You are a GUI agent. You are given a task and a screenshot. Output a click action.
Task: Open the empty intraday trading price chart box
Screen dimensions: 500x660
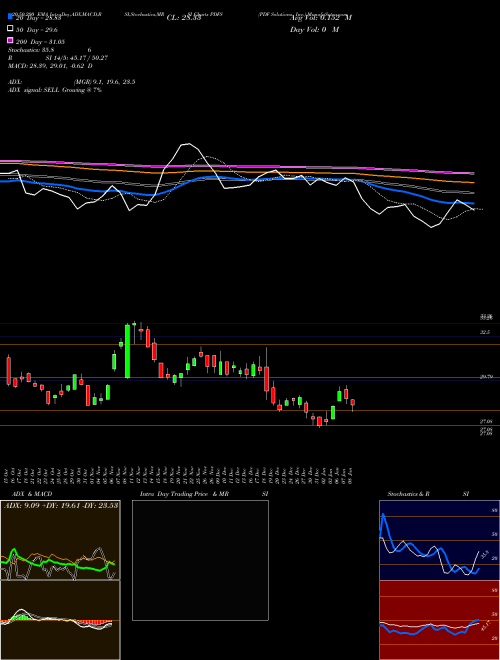(x=200, y=560)
